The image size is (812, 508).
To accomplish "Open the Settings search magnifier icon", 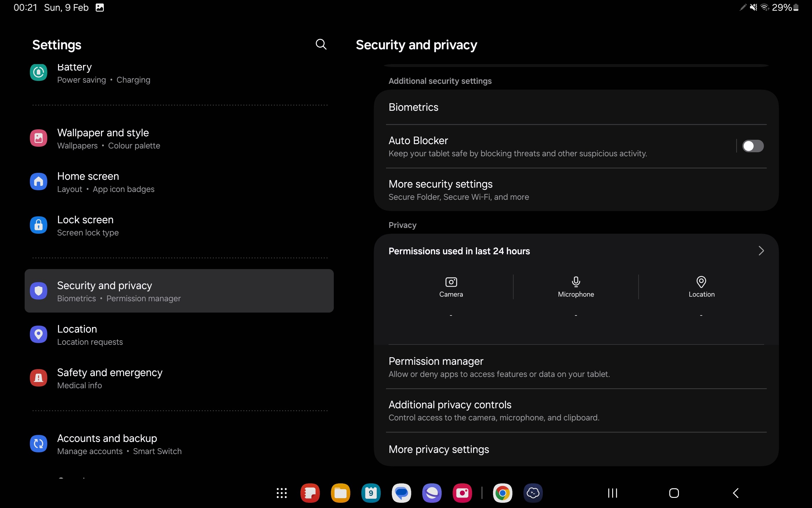I will coord(321,44).
